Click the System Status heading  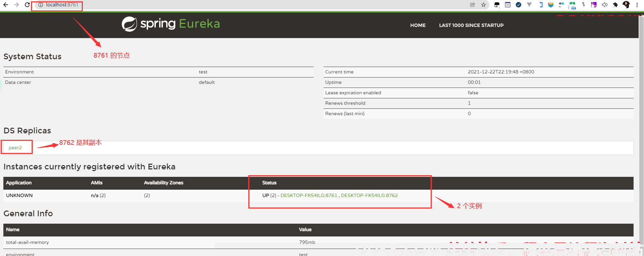coord(32,57)
